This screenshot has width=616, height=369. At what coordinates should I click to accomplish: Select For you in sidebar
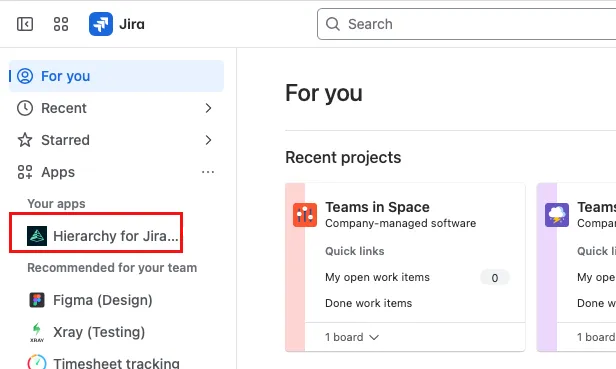coord(116,76)
